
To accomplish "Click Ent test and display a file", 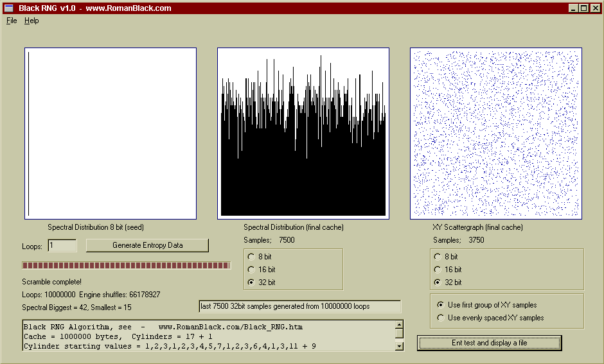I will click(x=489, y=343).
